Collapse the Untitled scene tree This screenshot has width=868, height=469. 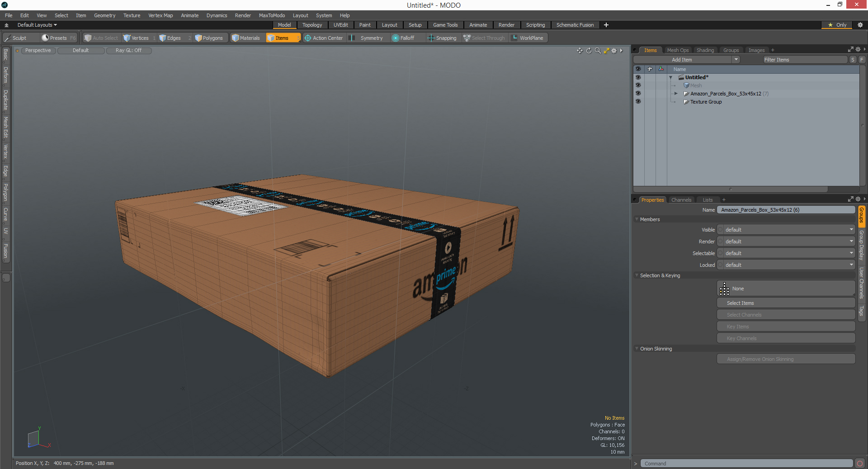pos(671,78)
